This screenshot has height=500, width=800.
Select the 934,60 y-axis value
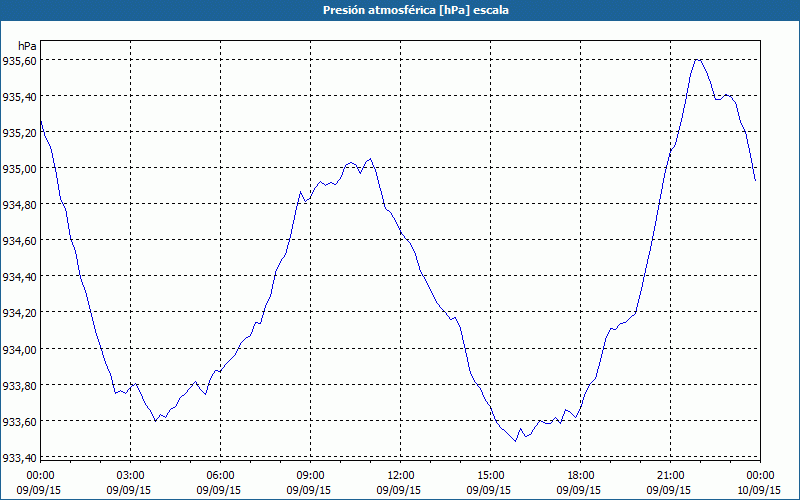pyautogui.click(x=19, y=240)
